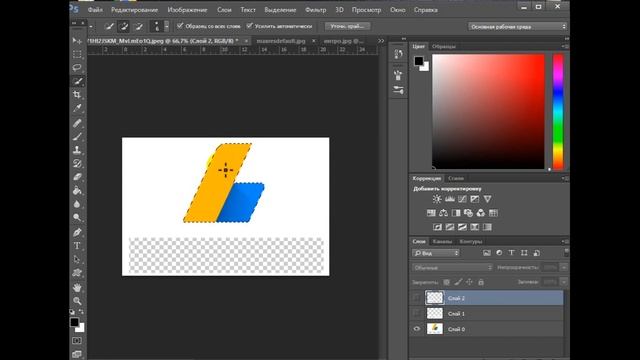640x360 pixels.
Task: Swap foreground and background colors
Action: click(x=81, y=312)
